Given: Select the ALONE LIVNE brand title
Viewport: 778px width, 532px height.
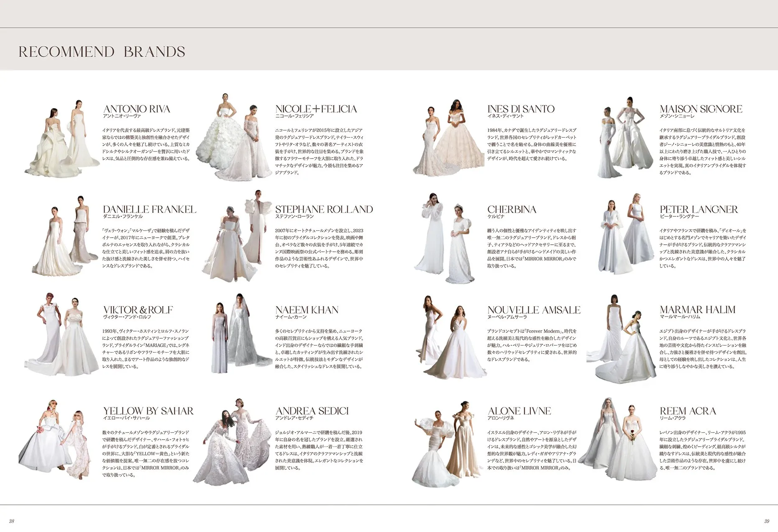Looking at the screenshot, I should (x=519, y=411).
